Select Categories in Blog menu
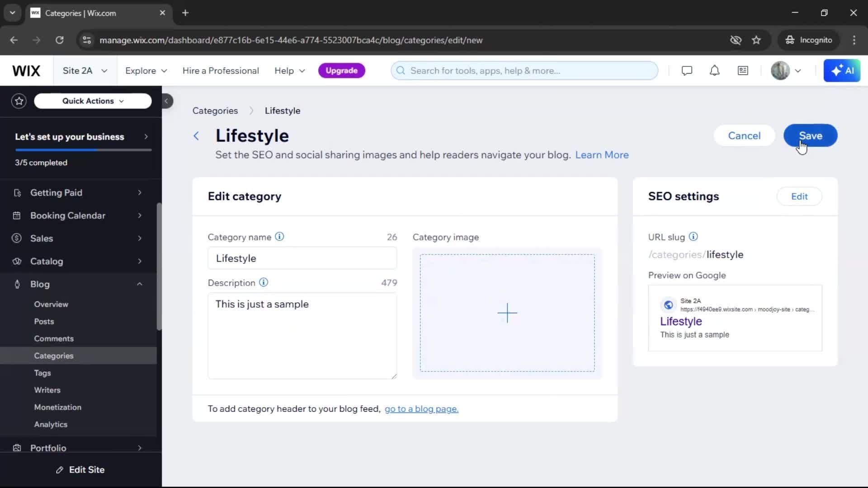 pyautogui.click(x=54, y=356)
